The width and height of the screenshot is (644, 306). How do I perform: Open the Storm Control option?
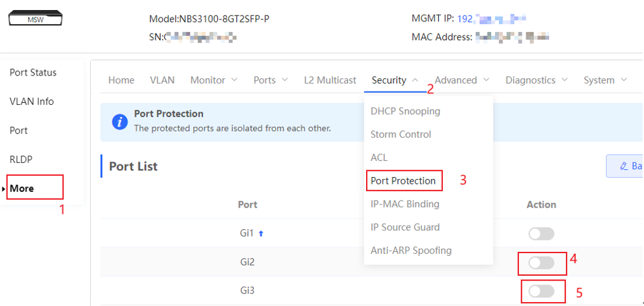point(400,134)
